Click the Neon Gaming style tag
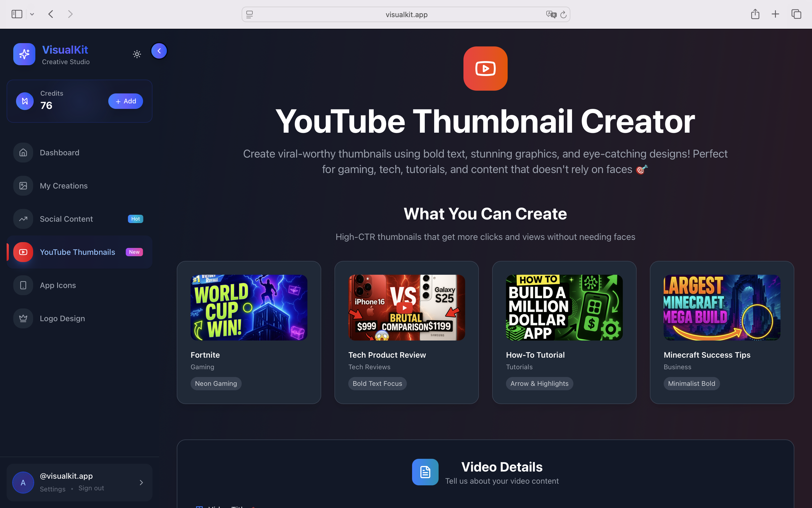 tap(216, 384)
